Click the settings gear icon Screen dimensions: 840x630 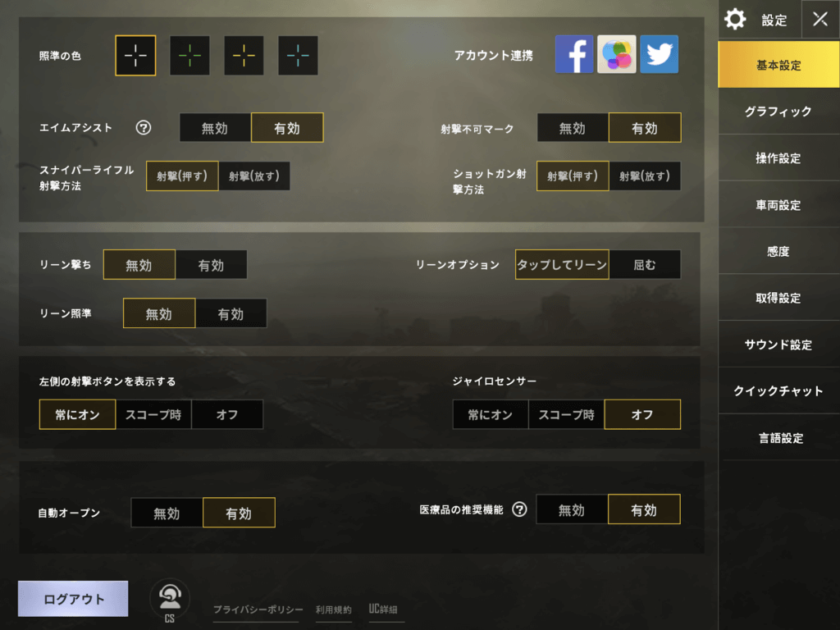tap(735, 20)
